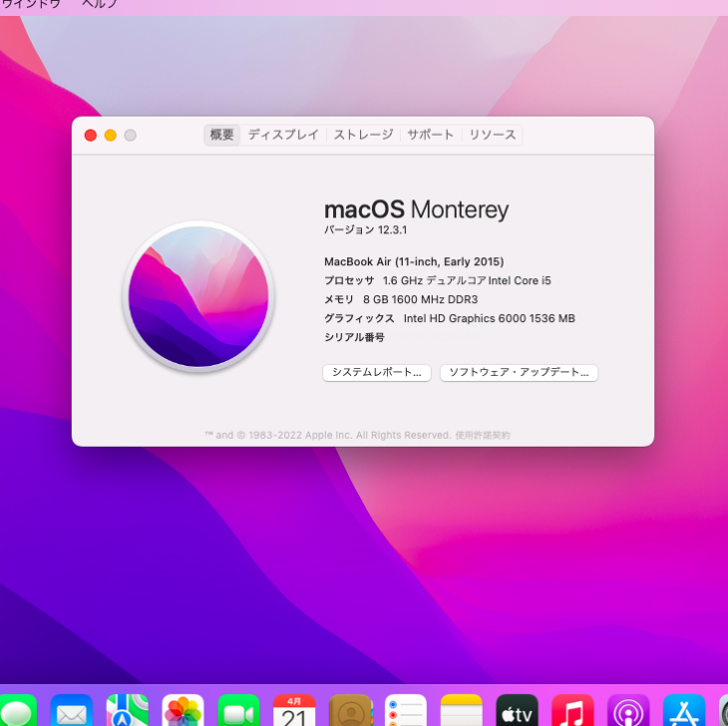Screen dimensions: 728x726
Task: Open the リソース tab
Action: point(493,135)
